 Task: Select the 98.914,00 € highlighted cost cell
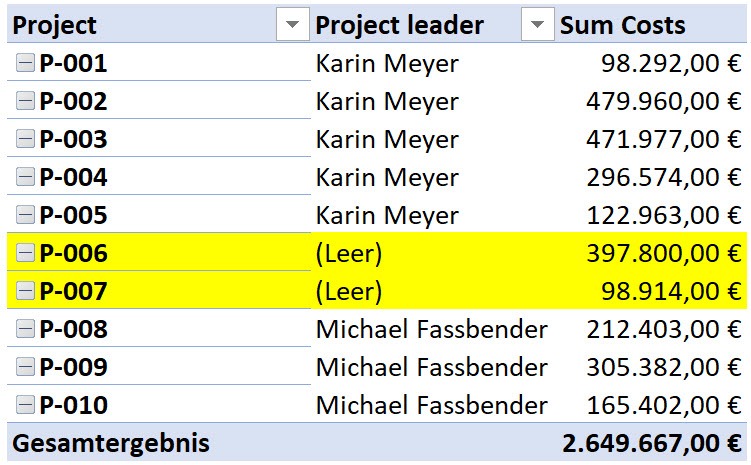coord(651,291)
